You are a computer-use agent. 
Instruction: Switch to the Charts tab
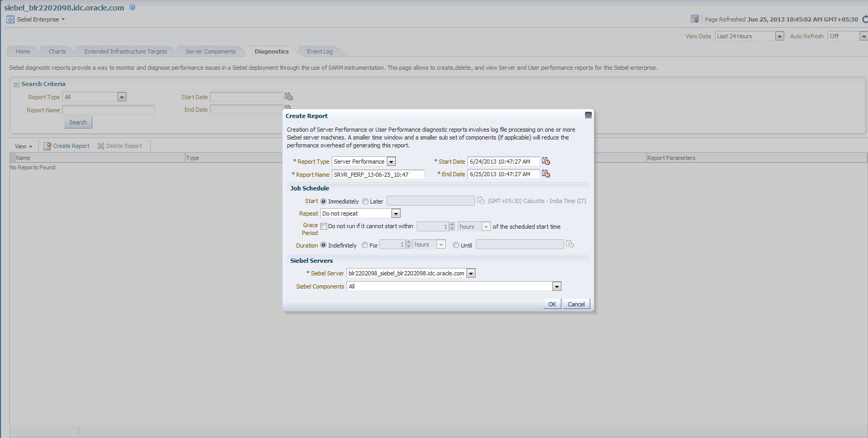coord(57,51)
